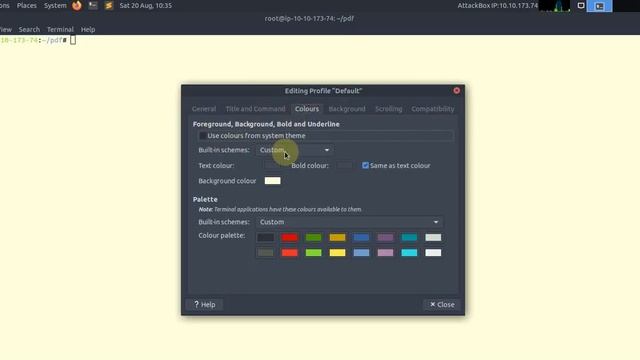Image resolution: width=640 pixels, height=360 pixels.
Task: Edit the dark yellow palette colour, top row
Action: 338,237
